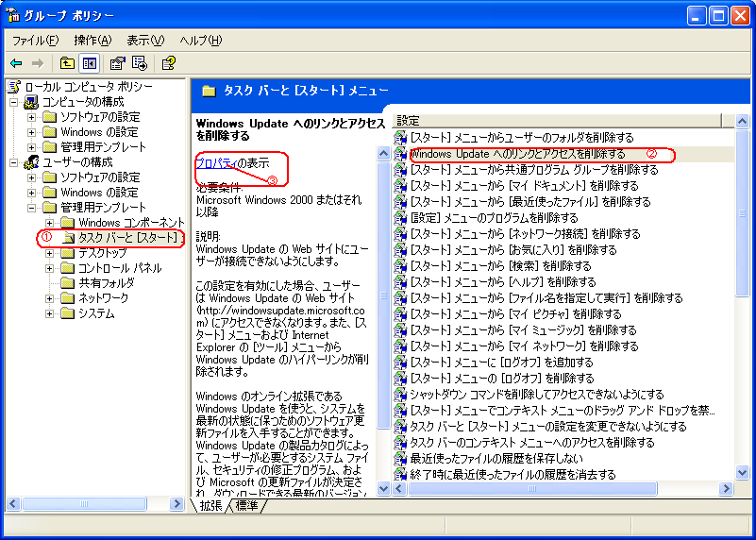This screenshot has height=540, width=756.
Task: Open the 表示(V) menu
Action: (x=145, y=40)
